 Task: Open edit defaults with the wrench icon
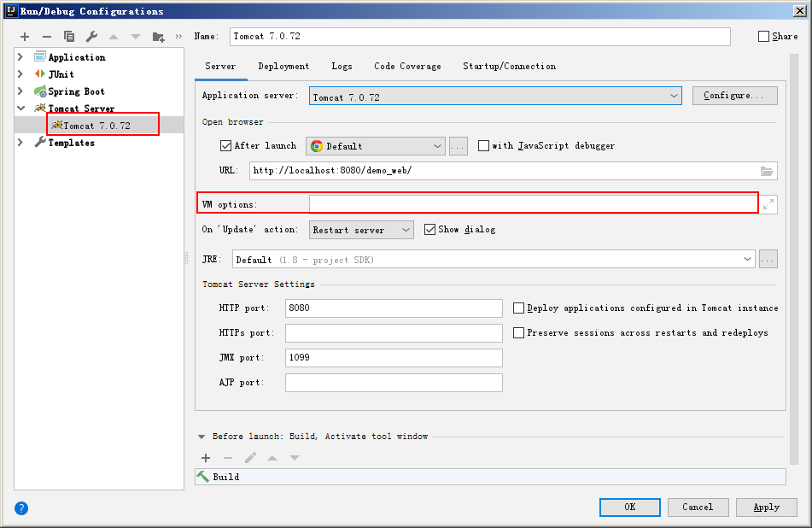pyautogui.click(x=91, y=37)
